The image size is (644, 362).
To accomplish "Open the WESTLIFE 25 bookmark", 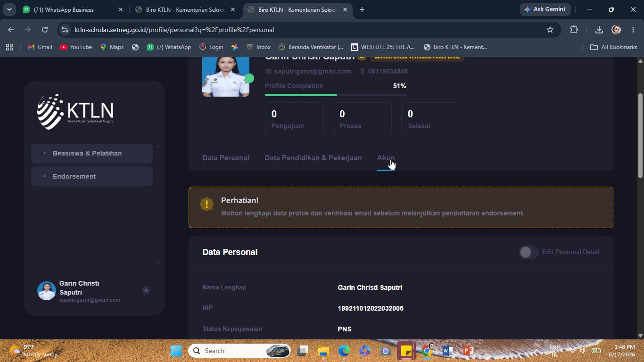I will [383, 47].
